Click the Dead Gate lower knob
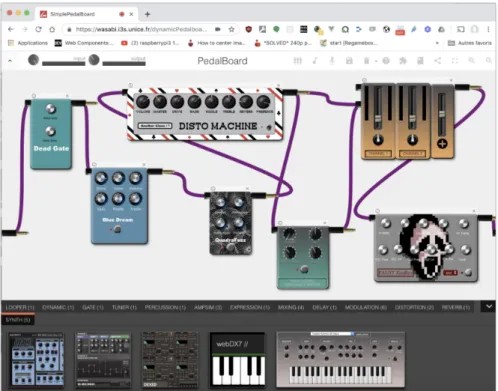This screenshot has width=498, height=391. [x=50, y=131]
